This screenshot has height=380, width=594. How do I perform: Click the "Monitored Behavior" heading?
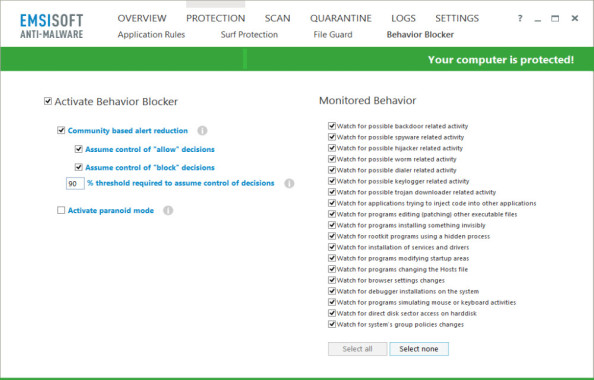click(x=367, y=100)
